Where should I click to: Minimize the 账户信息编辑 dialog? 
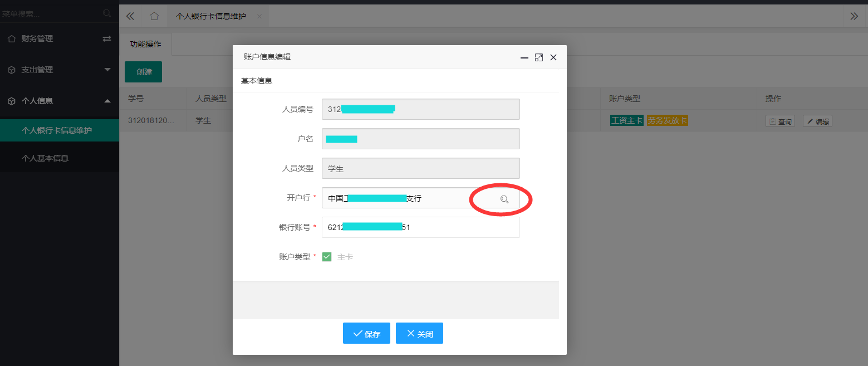coord(524,57)
